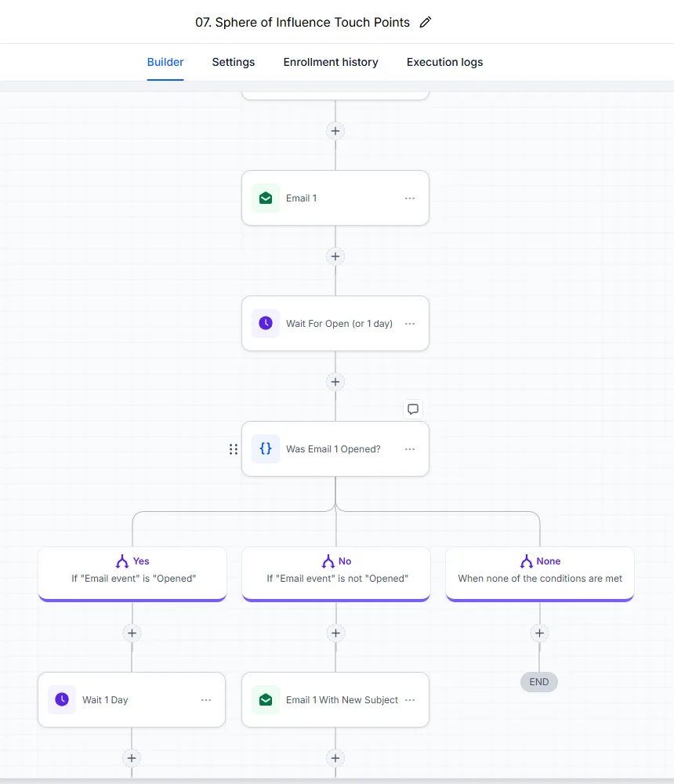View the Execution logs tab
This screenshot has width=674, height=784.
444,62
